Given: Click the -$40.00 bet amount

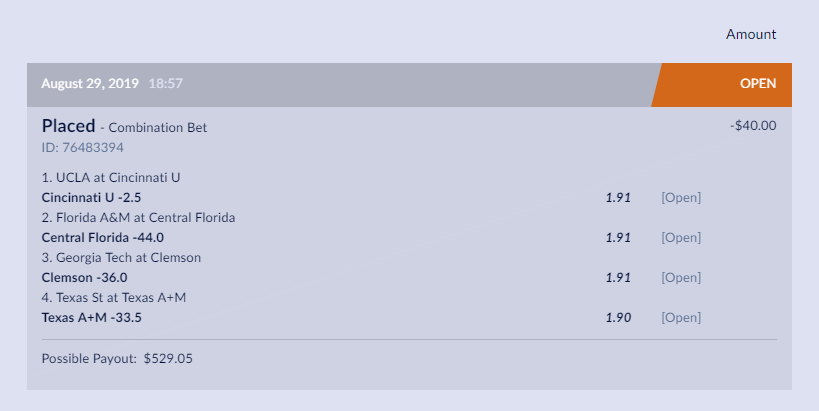Looking at the screenshot, I should [x=753, y=126].
